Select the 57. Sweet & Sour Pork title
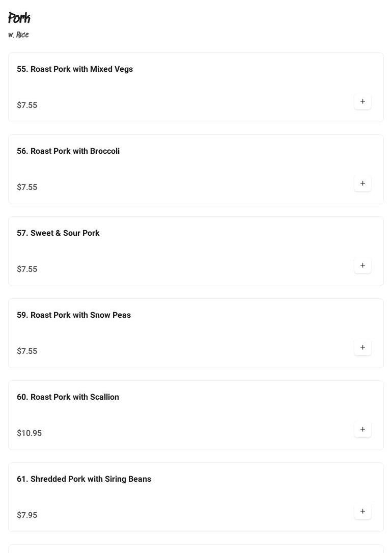This screenshot has height=553, width=392. pyautogui.click(x=58, y=233)
